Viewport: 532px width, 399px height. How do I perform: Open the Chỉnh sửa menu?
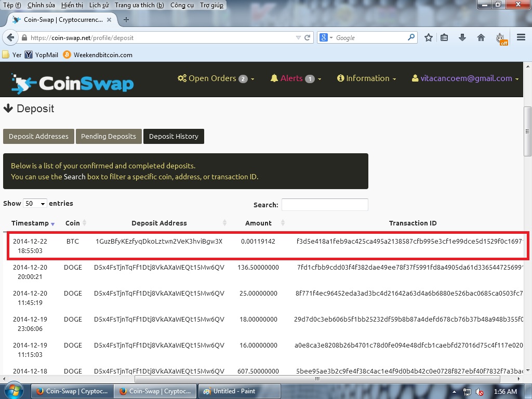click(41, 5)
